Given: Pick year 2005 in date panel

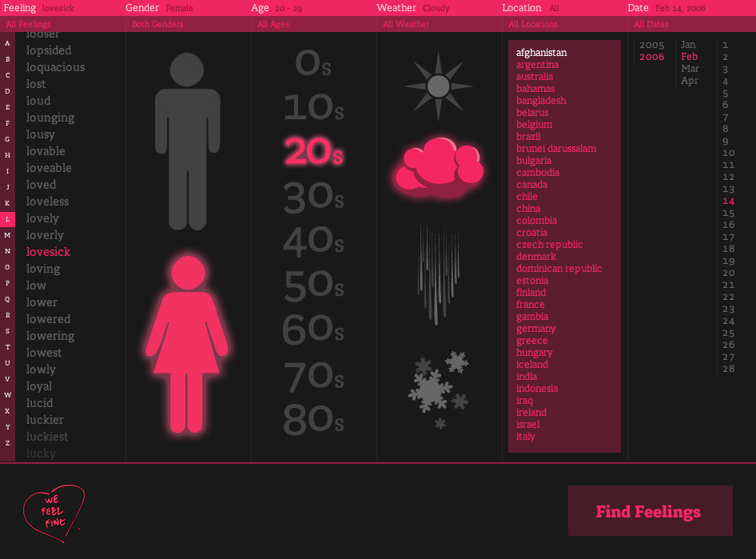Looking at the screenshot, I should [651, 45].
